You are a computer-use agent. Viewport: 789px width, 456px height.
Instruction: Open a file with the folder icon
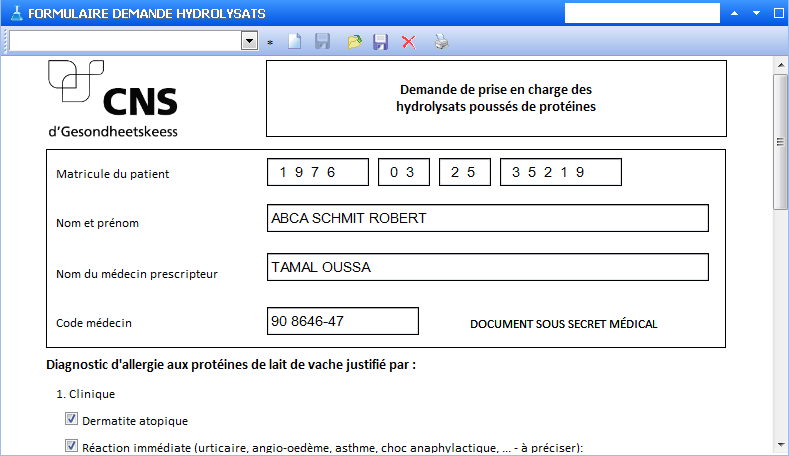point(353,42)
